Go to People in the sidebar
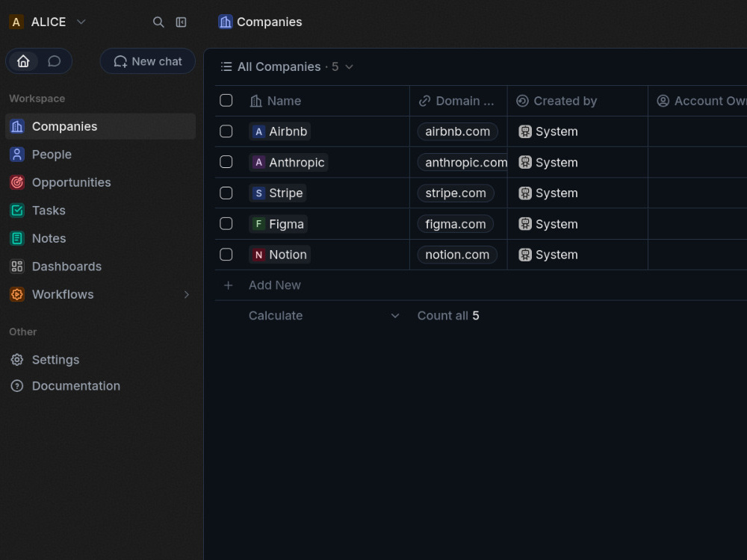 click(100, 155)
